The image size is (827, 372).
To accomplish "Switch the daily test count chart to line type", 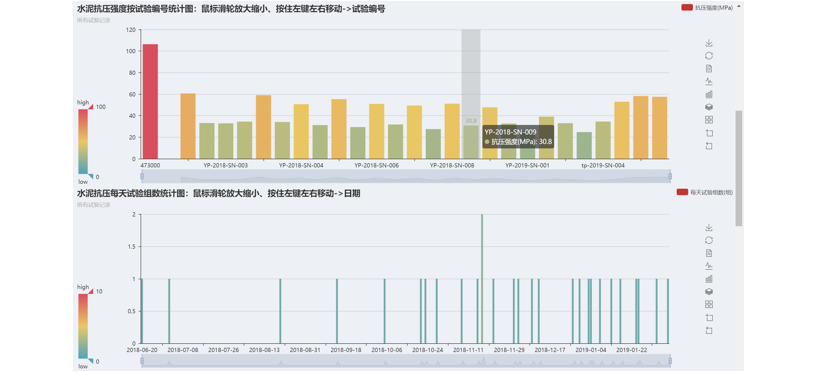I will (709, 266).
